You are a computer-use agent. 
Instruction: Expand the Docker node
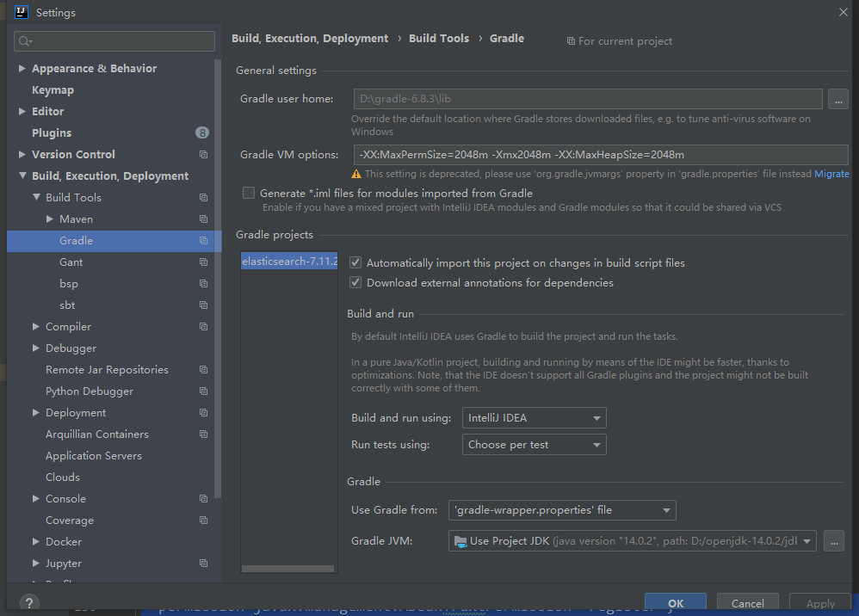pos(35,541)
